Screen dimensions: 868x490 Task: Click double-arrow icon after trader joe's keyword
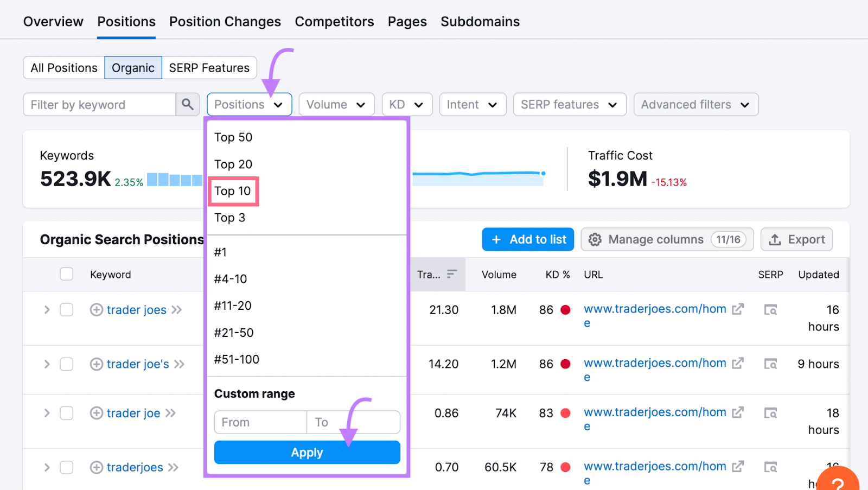tap(180, 364)
